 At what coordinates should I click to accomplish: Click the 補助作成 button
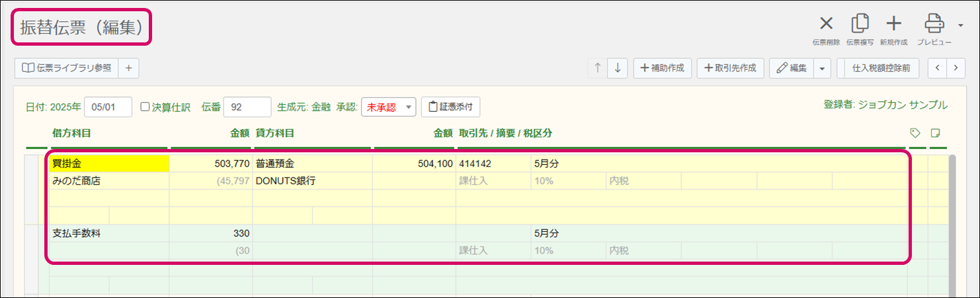pyautogui.click(x=663, y=68)
